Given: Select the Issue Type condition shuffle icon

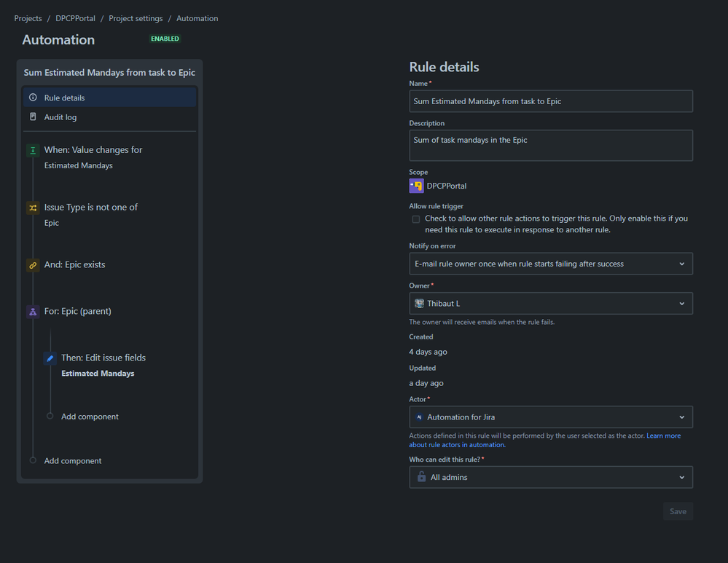Looking at the screenshot, I should (x=33, y=208).
